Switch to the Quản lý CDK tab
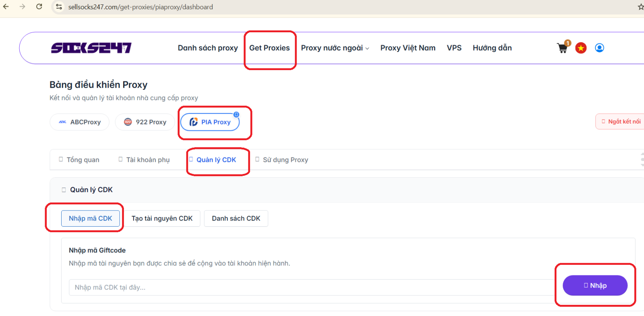This screenshot has width=644, height=316. pyautogui.click(x=216, y=160)
